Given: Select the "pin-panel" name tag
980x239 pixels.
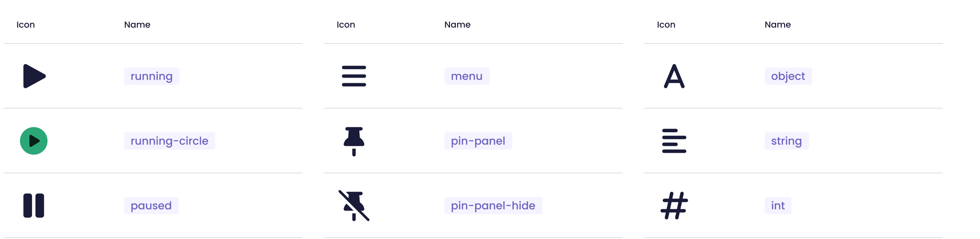Looking at the screenshot, I should pyautogui.click(x=478, y=141).
